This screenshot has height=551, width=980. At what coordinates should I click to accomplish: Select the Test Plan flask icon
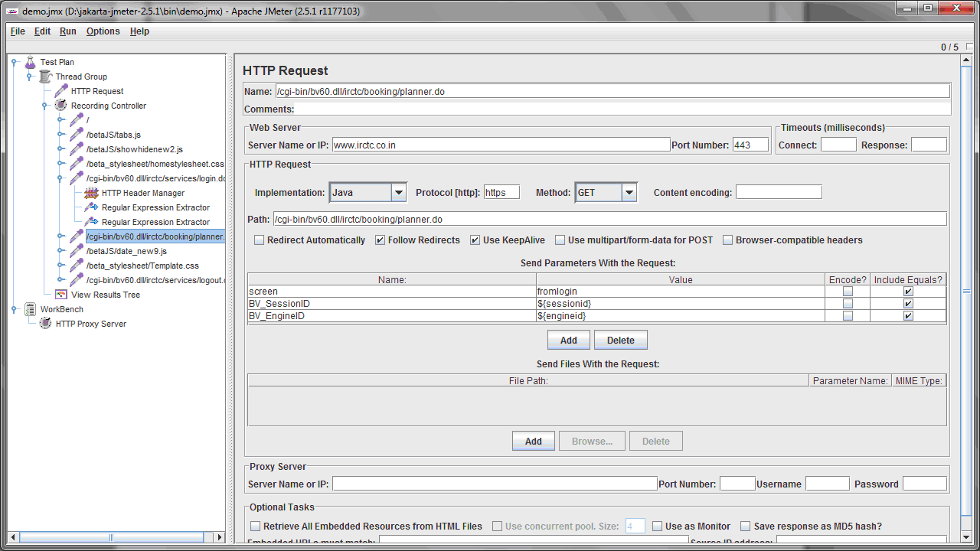click(x=31, y=62)
